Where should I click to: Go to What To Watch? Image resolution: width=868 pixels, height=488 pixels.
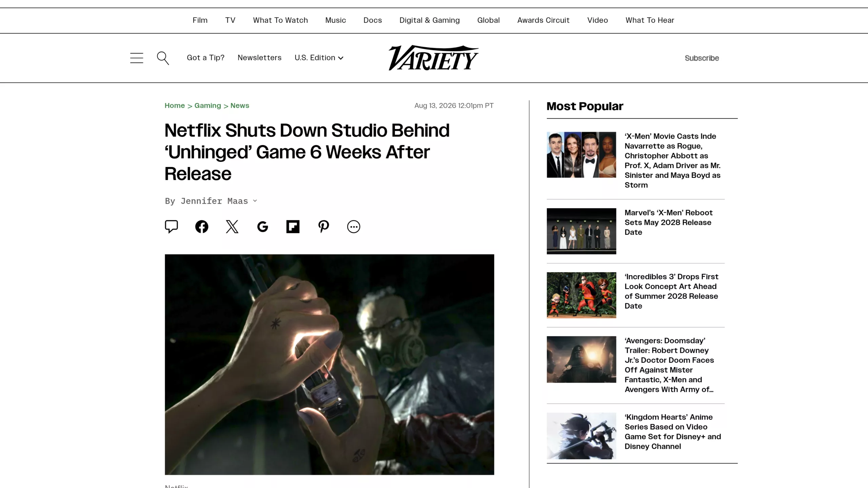coord(280,20)
